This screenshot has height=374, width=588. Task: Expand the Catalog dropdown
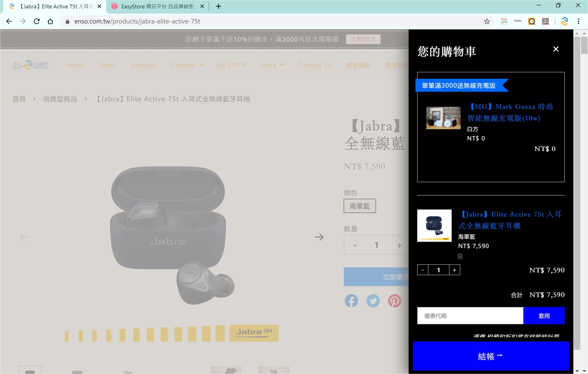pos(188,65)
